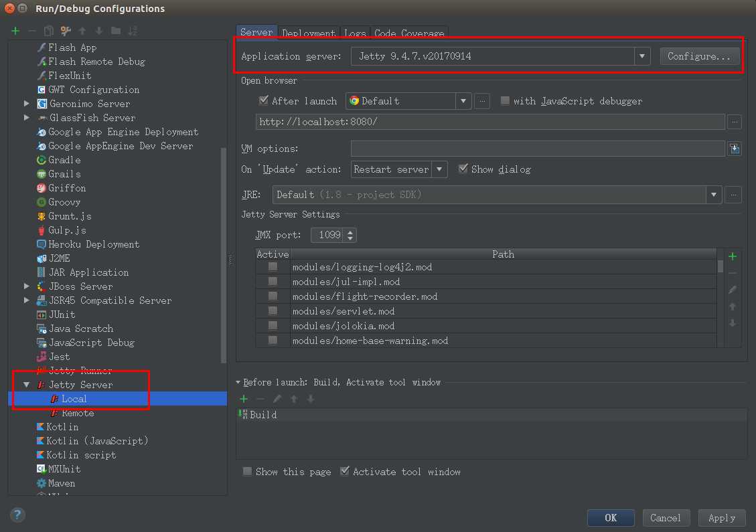Expand the GlassFish Server tree node

point(27,118)
